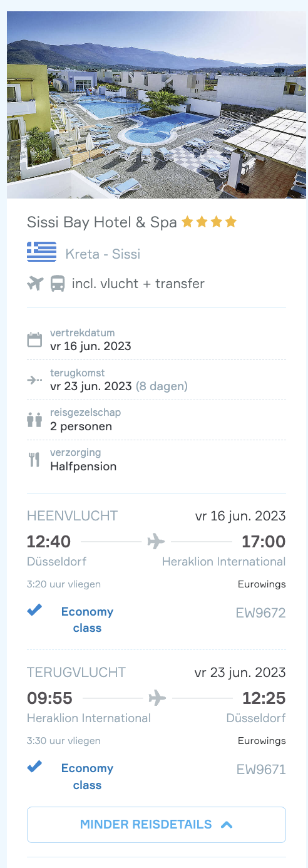Click the return arrow icon beside terugkomst
The width and height of the screenshot is (308, 868).
[34, 380]
